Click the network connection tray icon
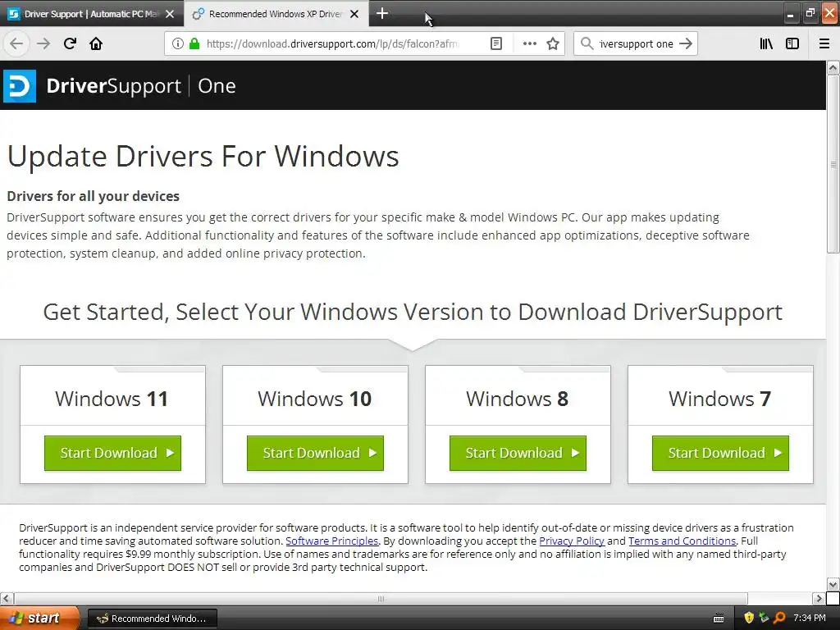Screen dimensions: 840x630 click(x=764, y=618)
